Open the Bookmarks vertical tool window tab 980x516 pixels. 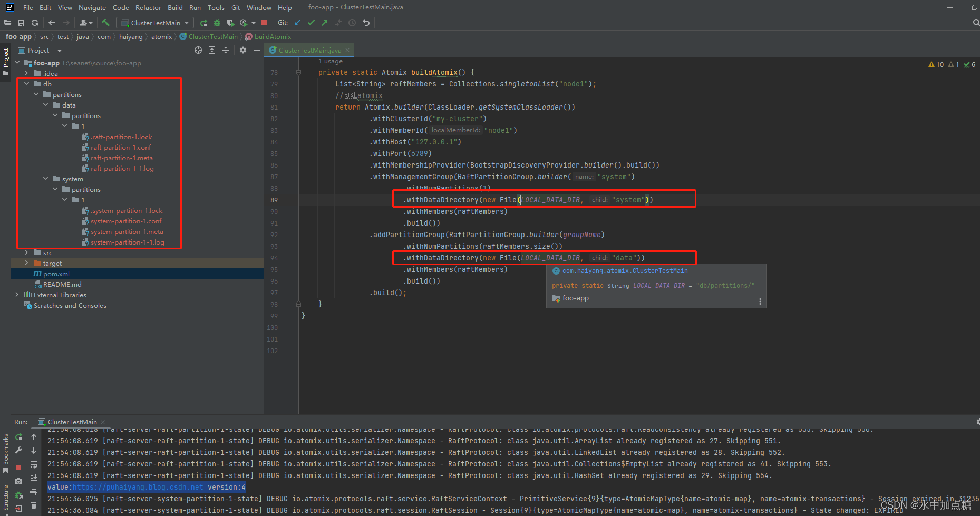[x=5, y=453]
